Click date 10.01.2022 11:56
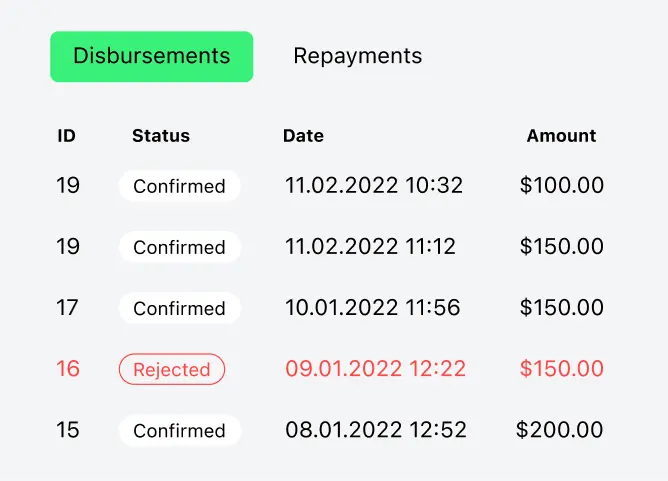This screenshot has width=668, height=481. [x=373, y=308]
